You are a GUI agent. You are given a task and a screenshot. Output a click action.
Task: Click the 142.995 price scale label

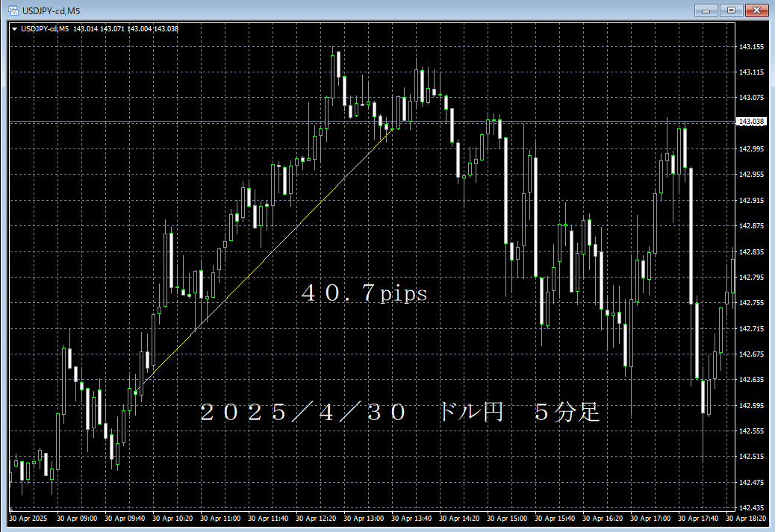[751, 149]
